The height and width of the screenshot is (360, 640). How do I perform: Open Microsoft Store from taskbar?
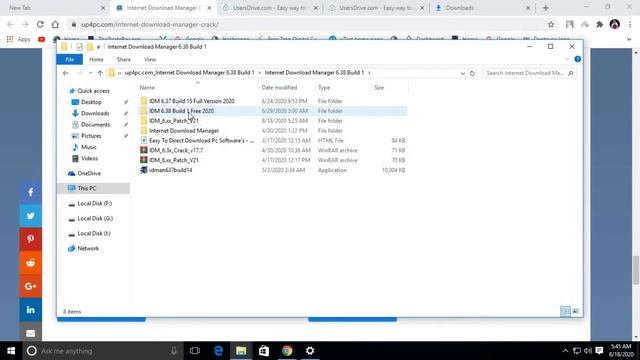264,351
